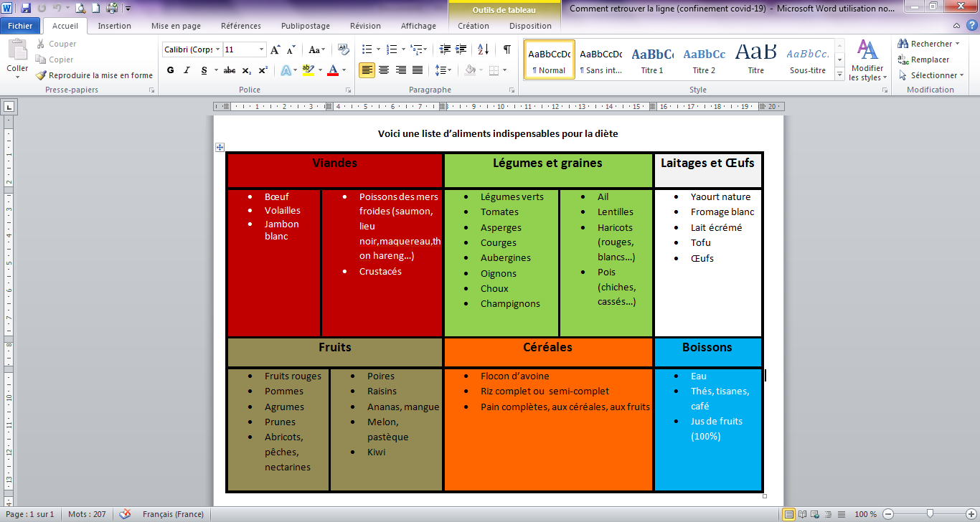Open the Révision ribbon tab

[x=365, y=25]
